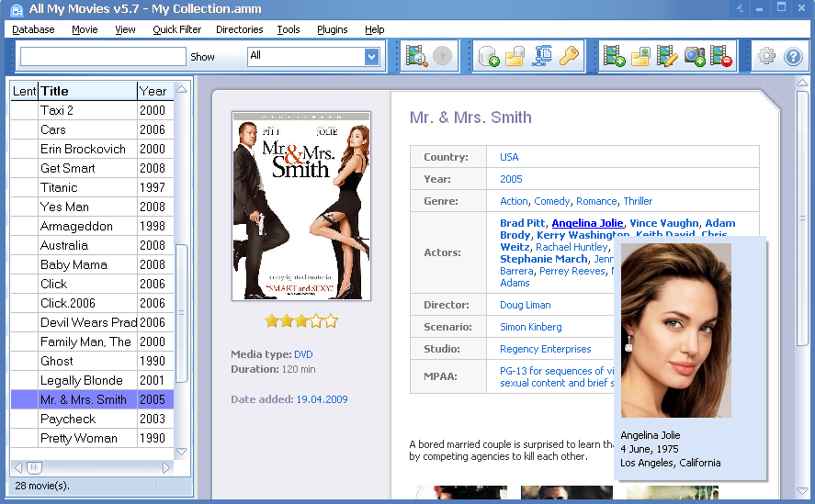Open the View menu
This screenshot has width=815, height=504.
coord(125,29)
